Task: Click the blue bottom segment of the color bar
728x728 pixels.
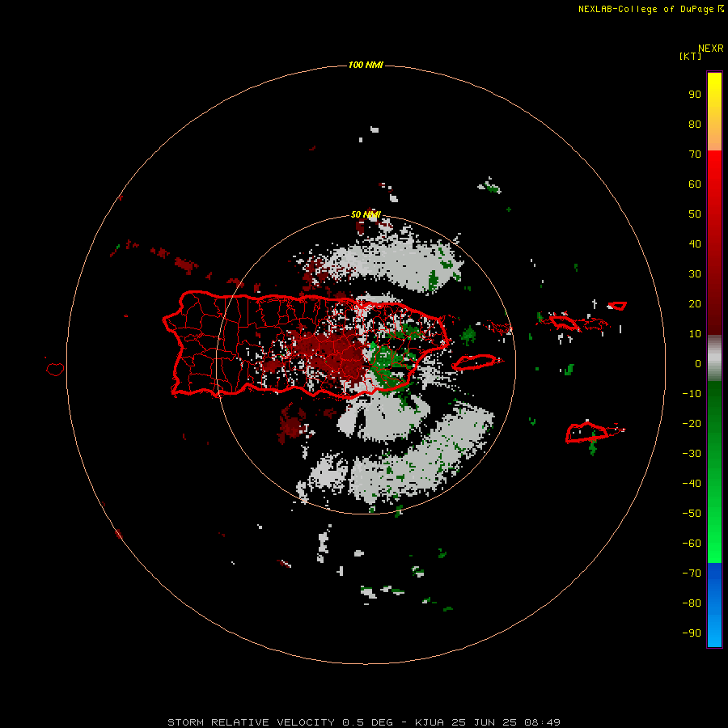Action: [714, 605]
